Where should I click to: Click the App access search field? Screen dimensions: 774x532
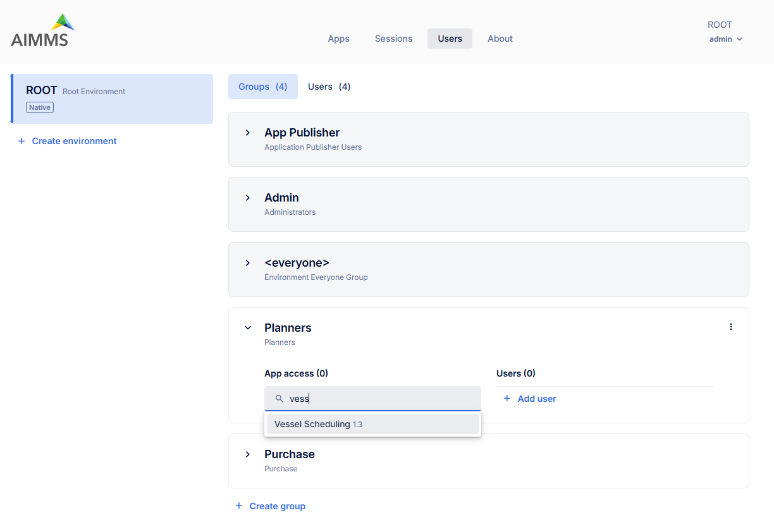point(379,399)
